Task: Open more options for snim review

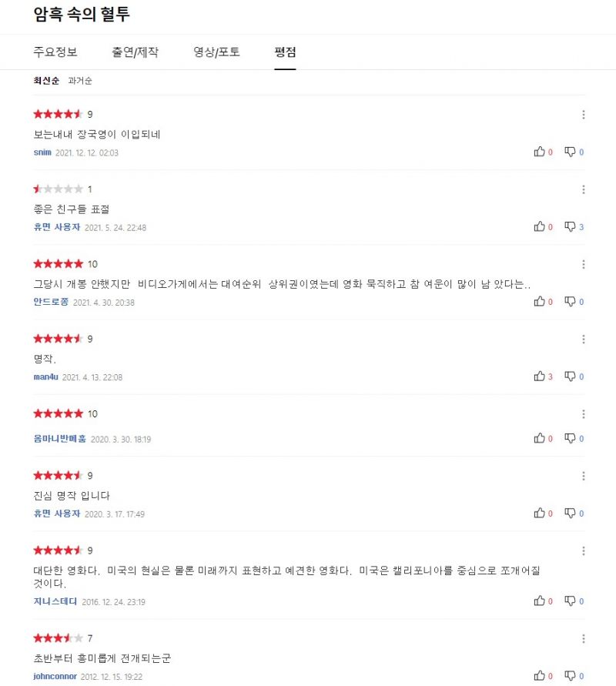Action: tap(583, 115)
